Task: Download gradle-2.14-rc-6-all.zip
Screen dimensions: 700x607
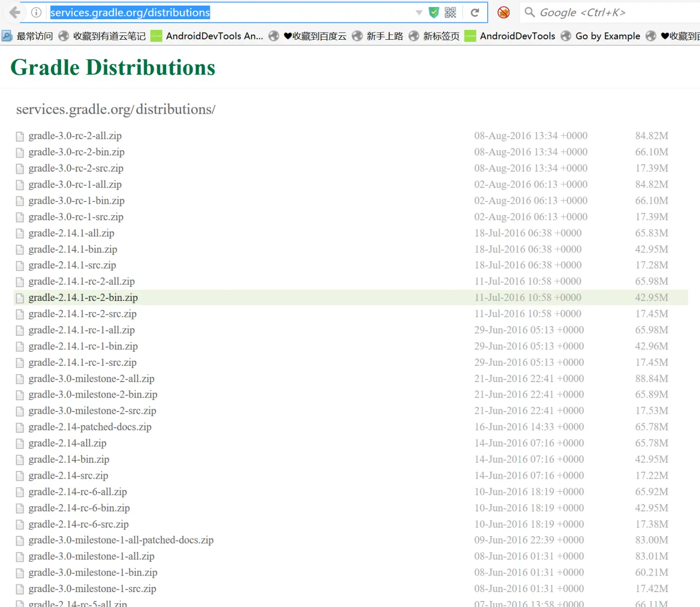Action: 77,492
